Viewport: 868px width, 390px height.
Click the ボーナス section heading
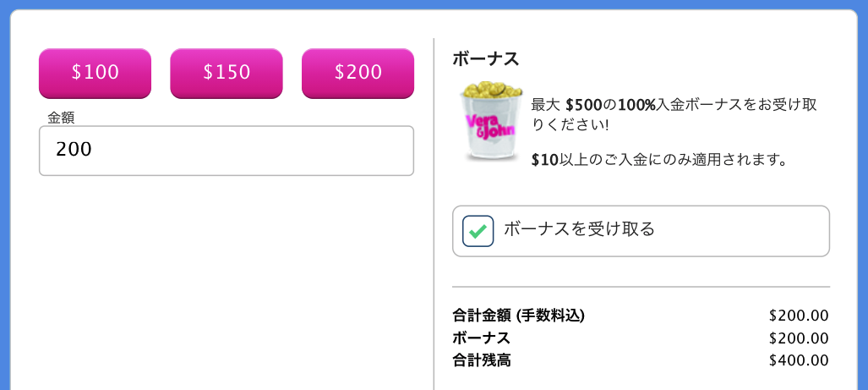pos(486,59)
